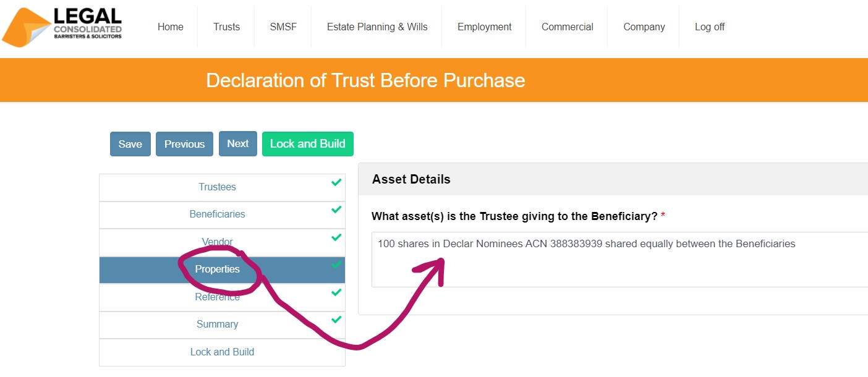Click the checkmark next to Summary
The width and height of the screenshot is (868, 377).
point(336,320)
